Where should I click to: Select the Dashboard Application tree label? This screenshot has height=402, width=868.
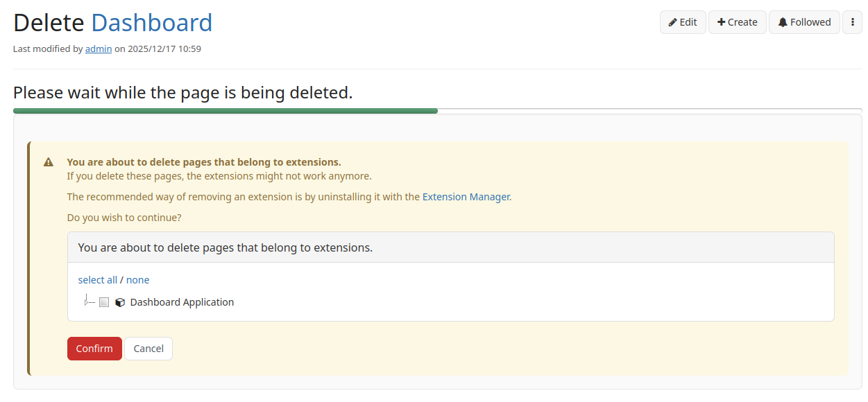click(182, 302)
